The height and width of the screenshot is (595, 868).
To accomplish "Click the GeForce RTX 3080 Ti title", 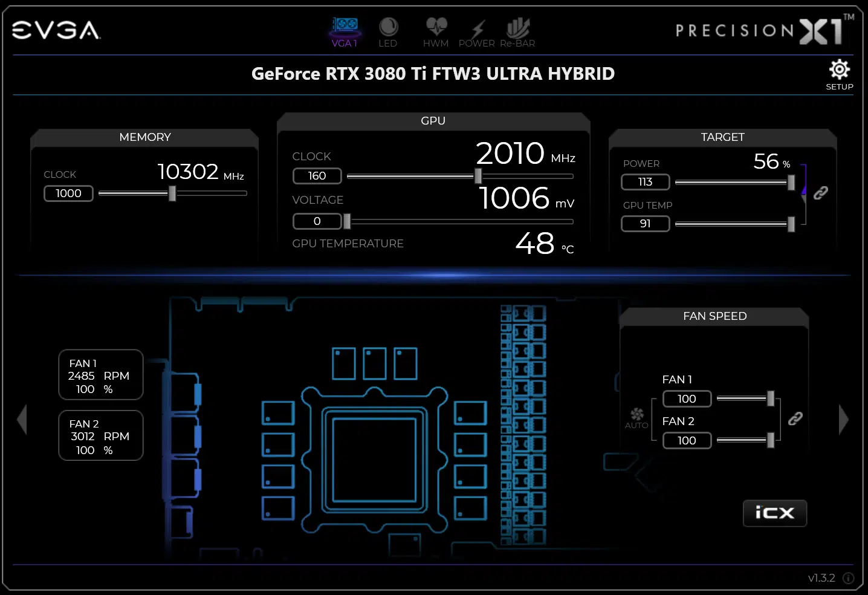I will point(433,74).
